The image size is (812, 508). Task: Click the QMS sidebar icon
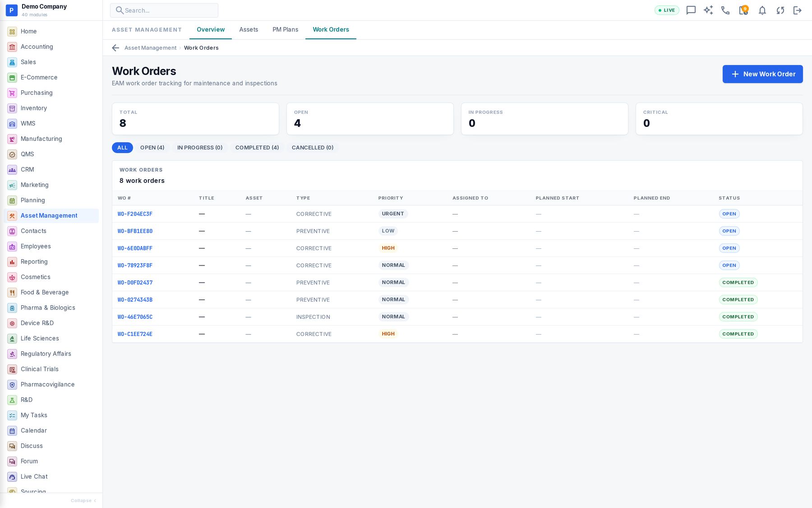12,154
